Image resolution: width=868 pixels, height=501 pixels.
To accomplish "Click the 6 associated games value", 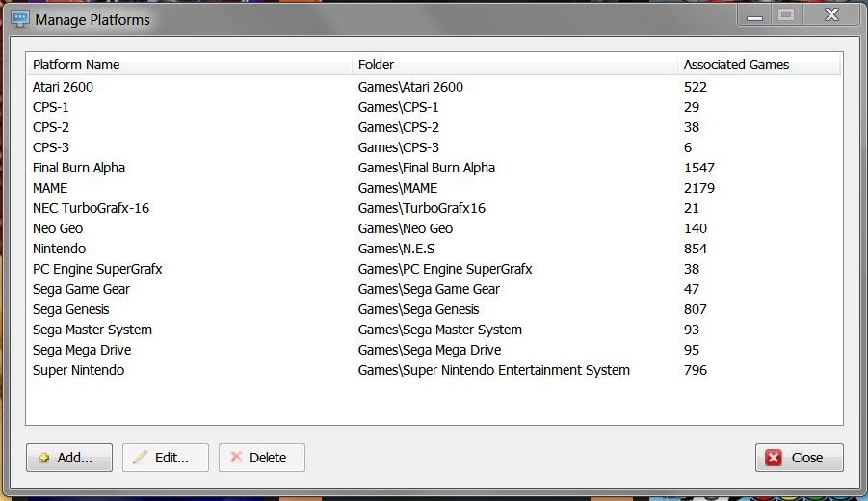I will 688,147.
